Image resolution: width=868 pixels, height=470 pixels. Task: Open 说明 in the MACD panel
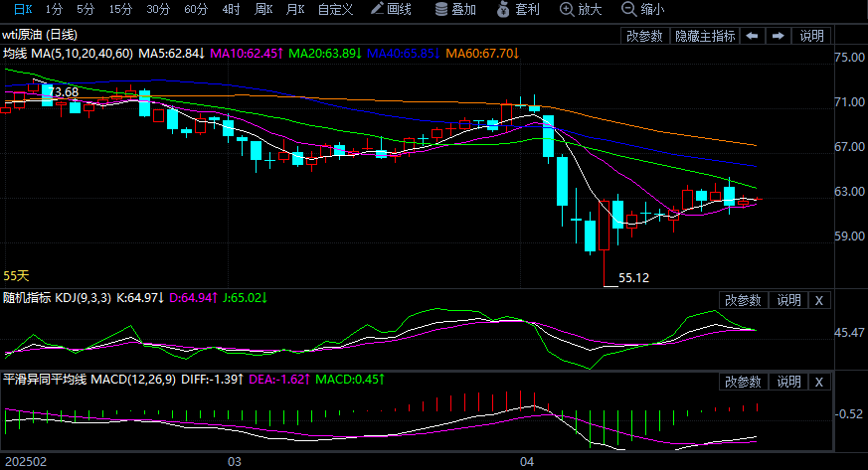tap(788, 382)
